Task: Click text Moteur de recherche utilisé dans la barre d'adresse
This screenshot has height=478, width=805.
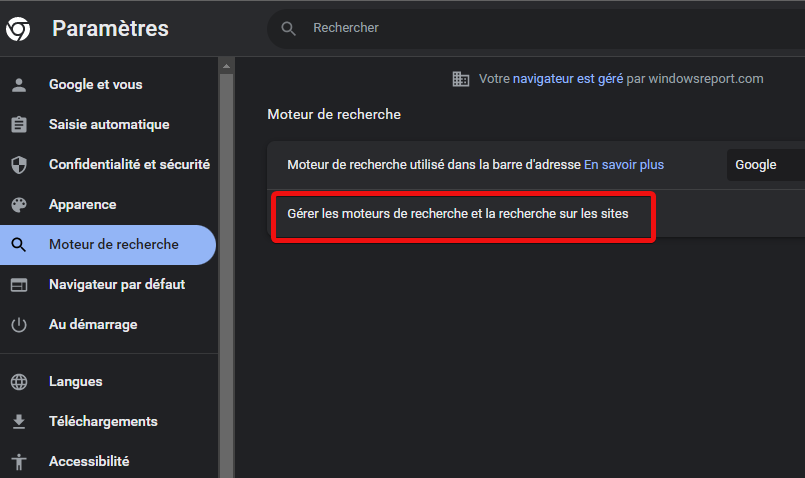Action: pos(434,165)
